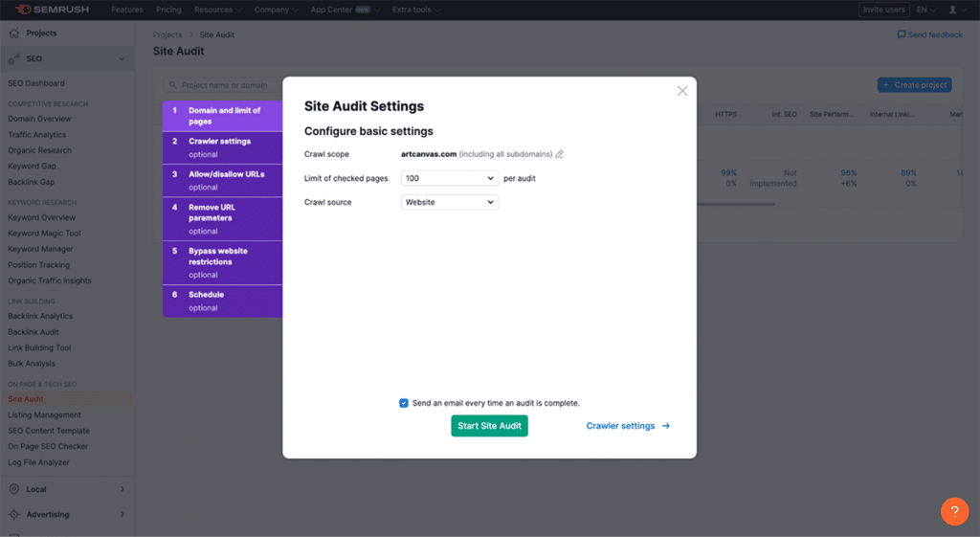Screen dimensions: 980x537
Task: Click the search magnifier icon in project field
Action: [173, 85]
